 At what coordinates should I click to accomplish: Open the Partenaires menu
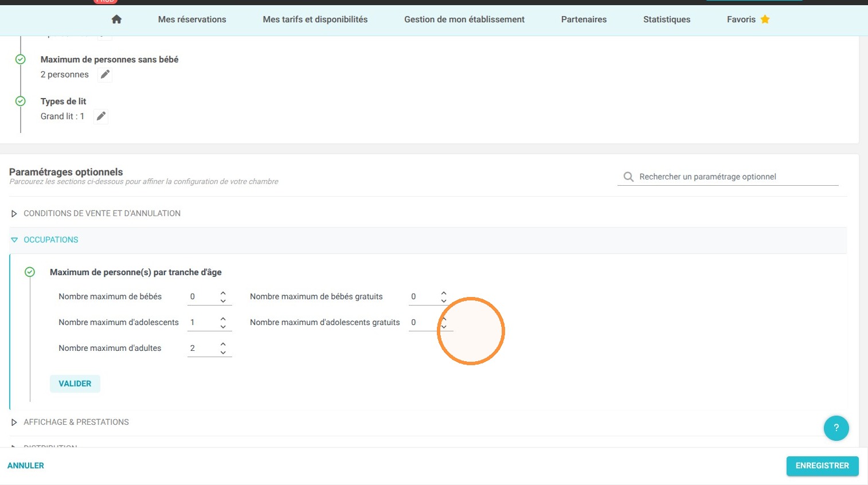[x=584, y=19]
